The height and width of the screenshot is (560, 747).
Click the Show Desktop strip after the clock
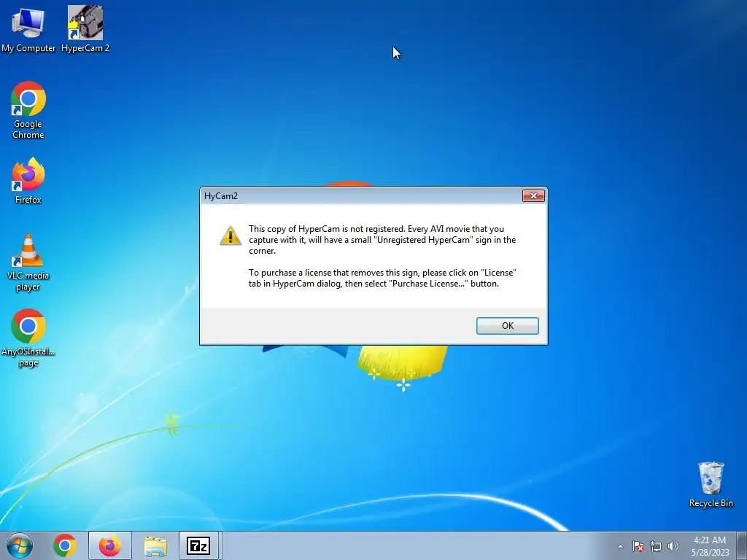point(743,545)
